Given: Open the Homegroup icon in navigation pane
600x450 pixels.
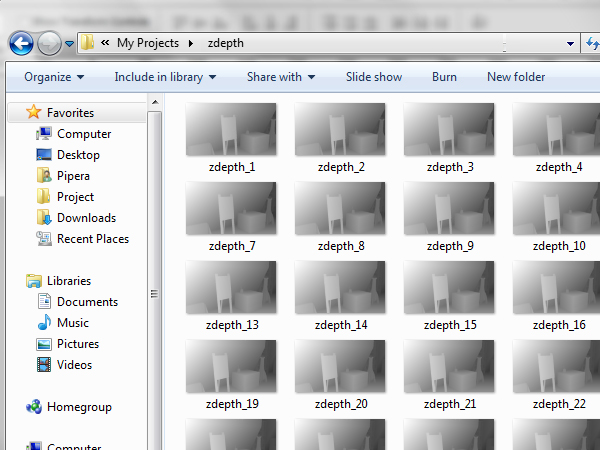Looking at the screenshot, I should pyautogui.click(x=34, y=407).
